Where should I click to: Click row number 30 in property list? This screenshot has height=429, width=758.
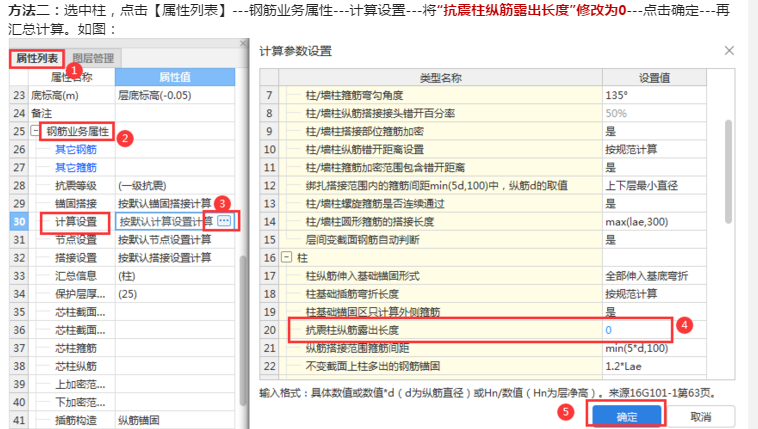point(19,222)
